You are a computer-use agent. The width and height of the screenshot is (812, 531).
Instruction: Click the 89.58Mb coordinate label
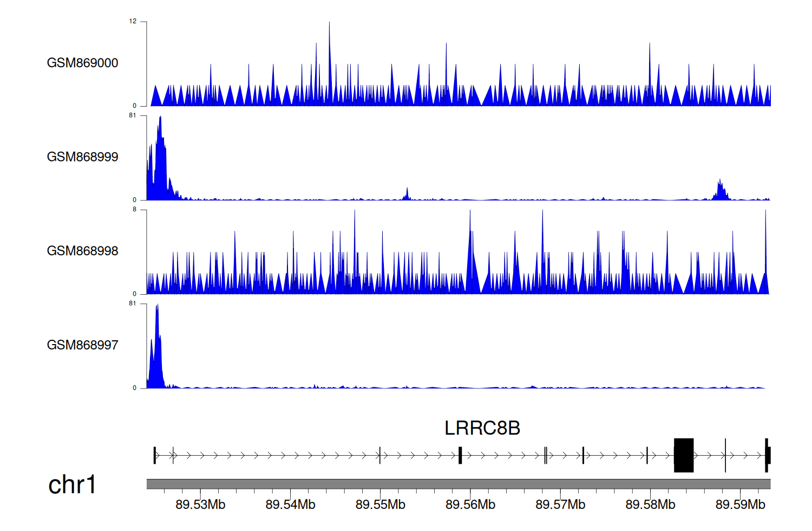point(650,504)
